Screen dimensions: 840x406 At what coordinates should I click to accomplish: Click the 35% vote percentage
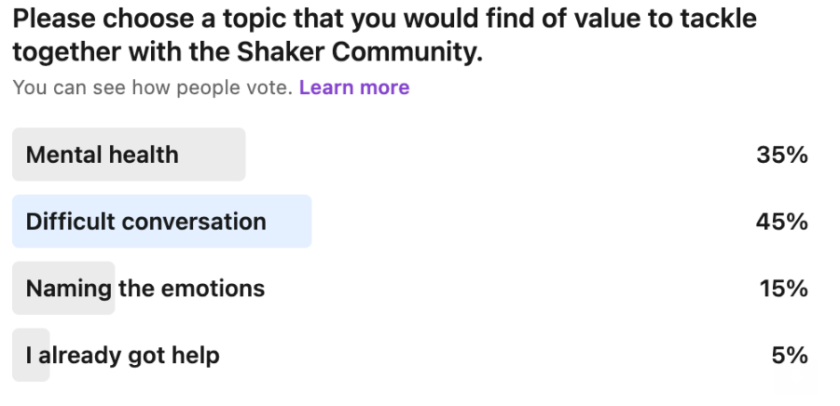point(782,155)
